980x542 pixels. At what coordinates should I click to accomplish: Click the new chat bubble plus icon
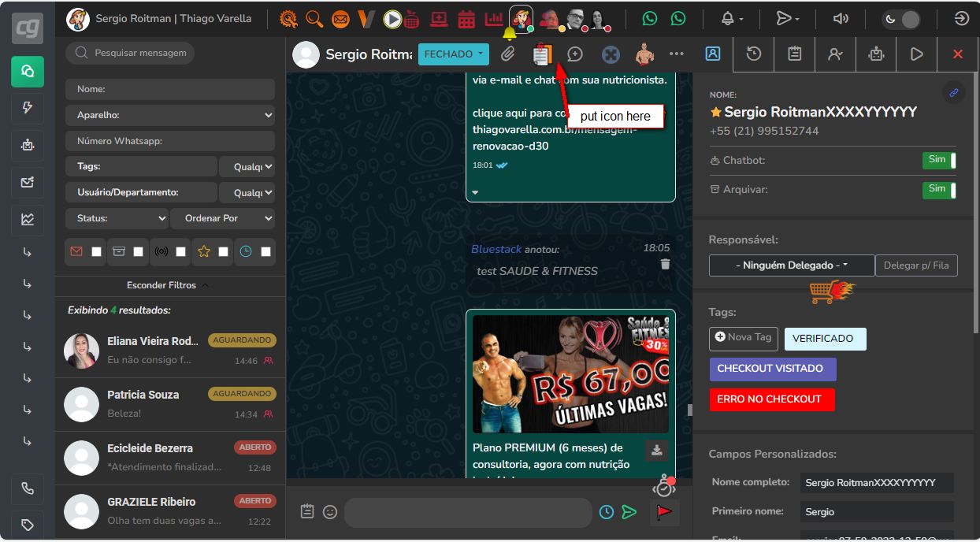(575, 54)
